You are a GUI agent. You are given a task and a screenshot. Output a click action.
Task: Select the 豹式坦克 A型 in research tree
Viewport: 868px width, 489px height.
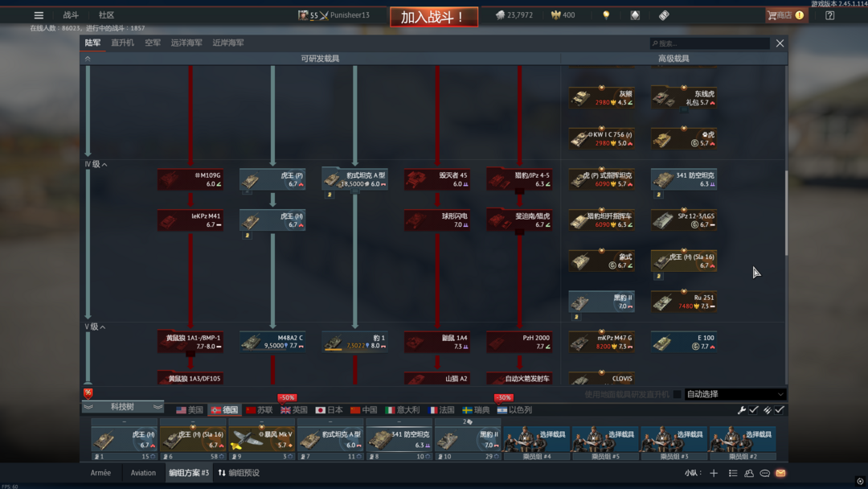[x=355, y=179]
